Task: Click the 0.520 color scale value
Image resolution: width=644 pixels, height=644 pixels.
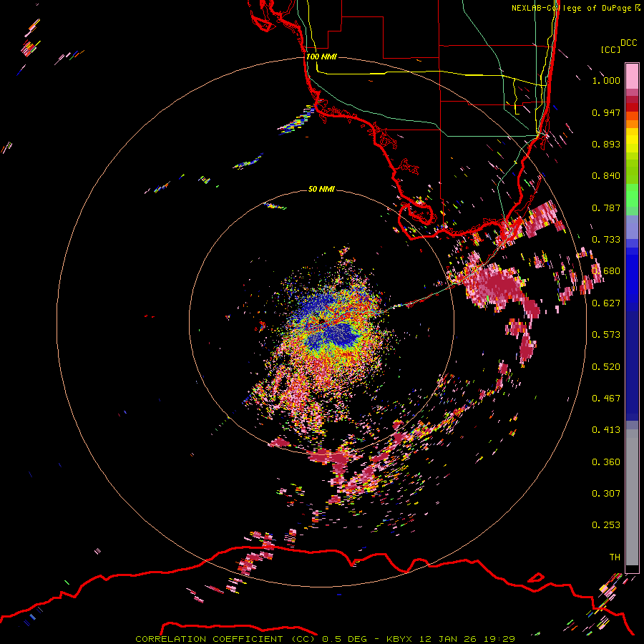Action: point(606,367)
